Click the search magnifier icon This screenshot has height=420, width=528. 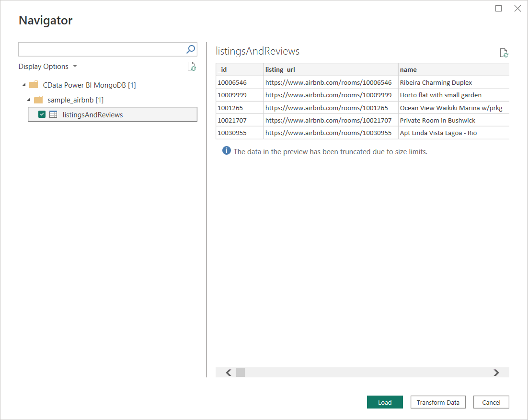pyautogui.click(x=190, y=49)
